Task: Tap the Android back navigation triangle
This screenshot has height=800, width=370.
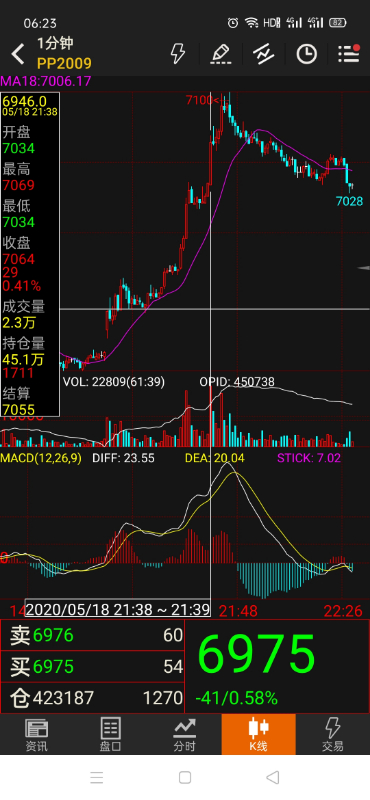Action: [x=273, y=777]
